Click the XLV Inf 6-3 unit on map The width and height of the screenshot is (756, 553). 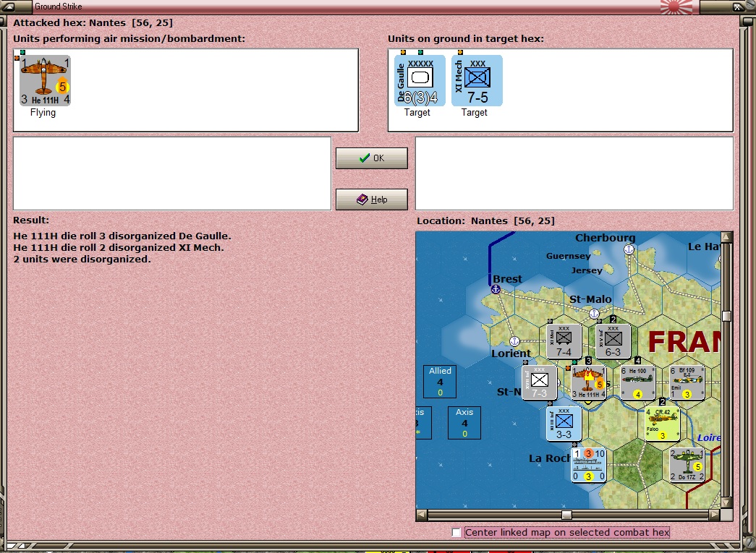pos(613,341)
